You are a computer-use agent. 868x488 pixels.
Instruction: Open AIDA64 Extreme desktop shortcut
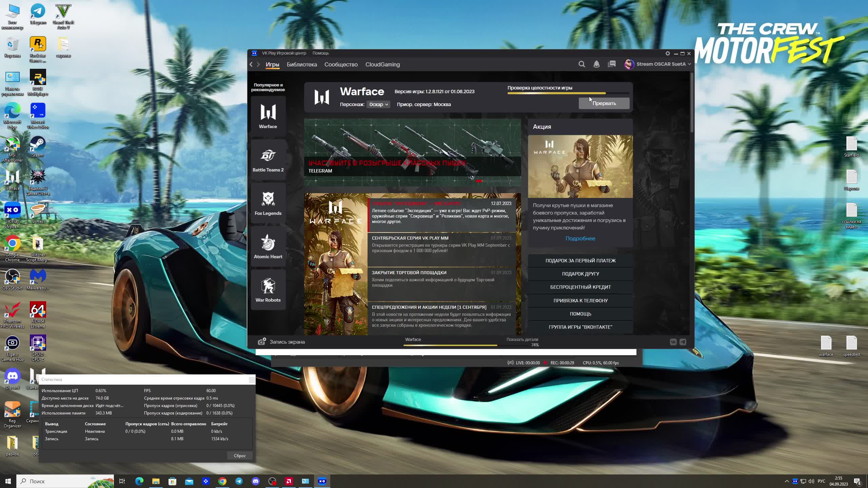coord(38,315)
